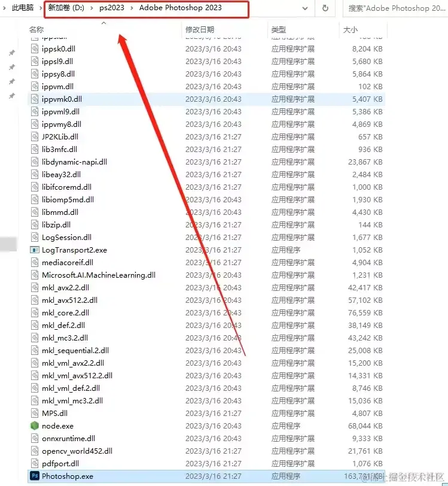The width and height of the screenshot is (448, 486).
Task: Select mediacoreif.dll file name
Action: [68, 263]
